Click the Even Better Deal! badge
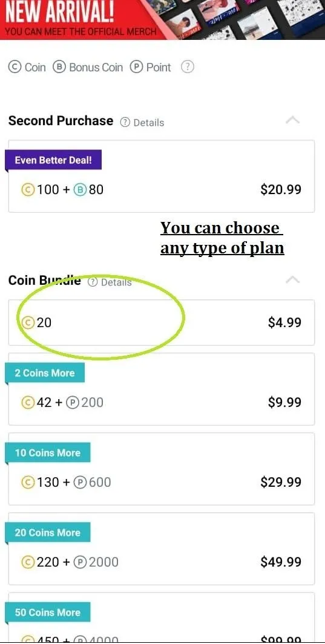Screen dimensions: 325x644 [53, 160]
